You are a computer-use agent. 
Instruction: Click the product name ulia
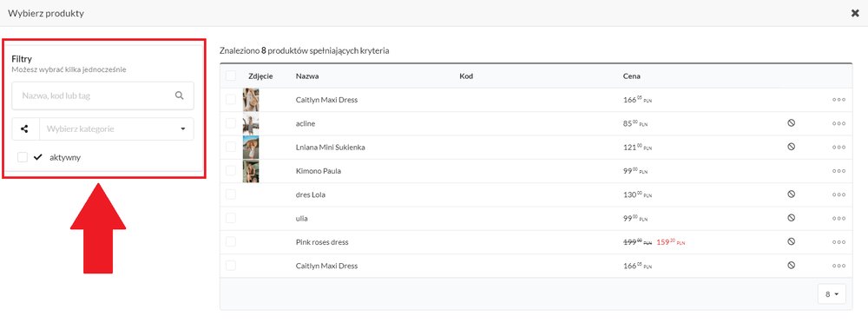tap(302, 218)
